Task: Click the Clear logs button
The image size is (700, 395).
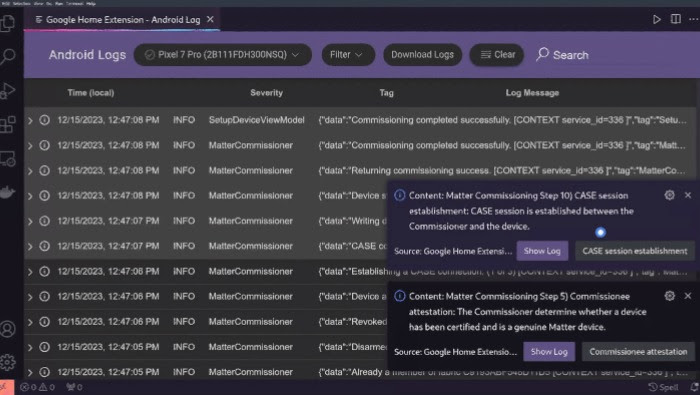Action: click(x=497, y=55)
